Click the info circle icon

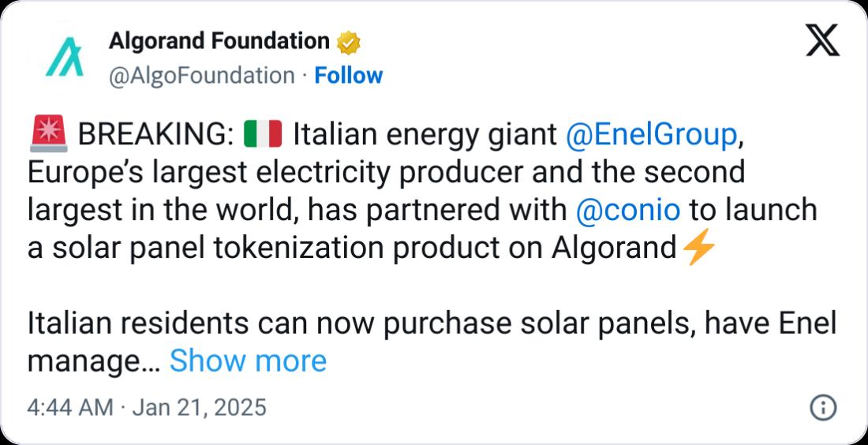(x=823, y=409)
